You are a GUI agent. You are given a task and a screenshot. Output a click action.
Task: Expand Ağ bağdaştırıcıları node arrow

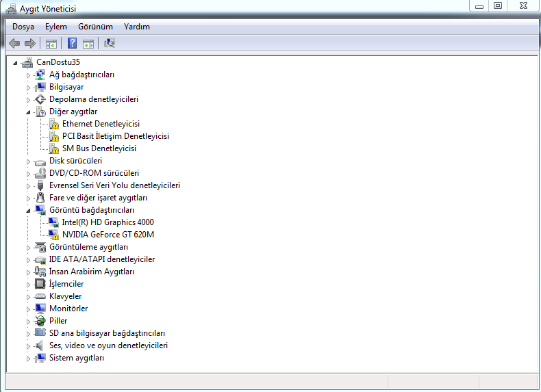click(x=28, y=75)
